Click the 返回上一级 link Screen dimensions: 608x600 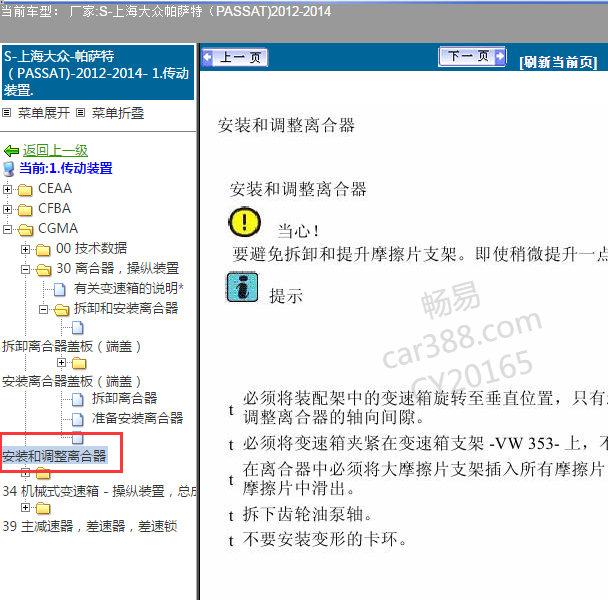pos(55,150)
